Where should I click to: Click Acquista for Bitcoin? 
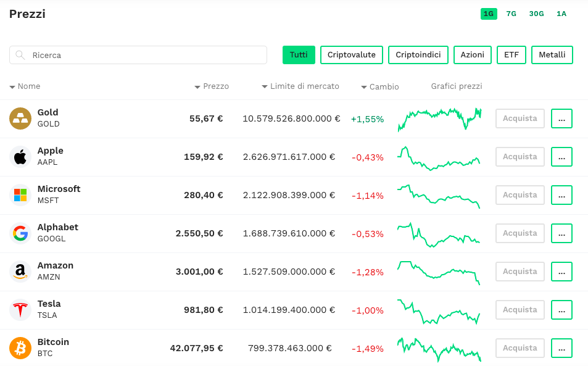(520, 348)
